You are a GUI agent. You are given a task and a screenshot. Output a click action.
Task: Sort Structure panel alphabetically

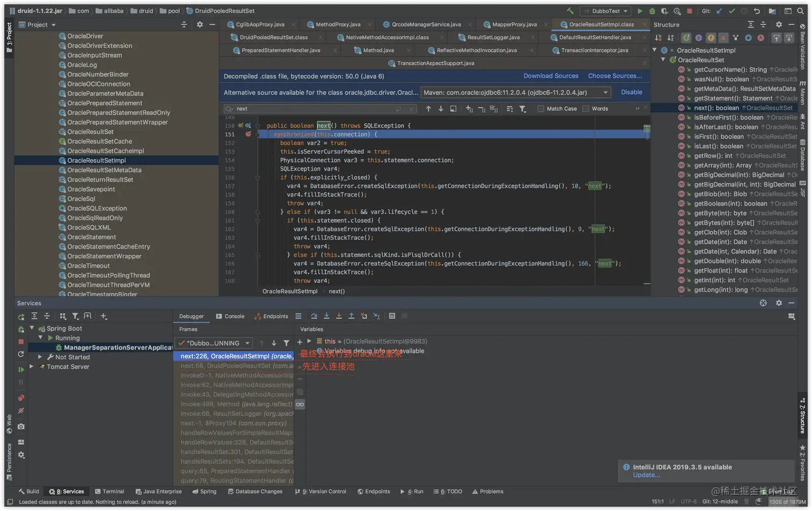(x=670, y=38)
